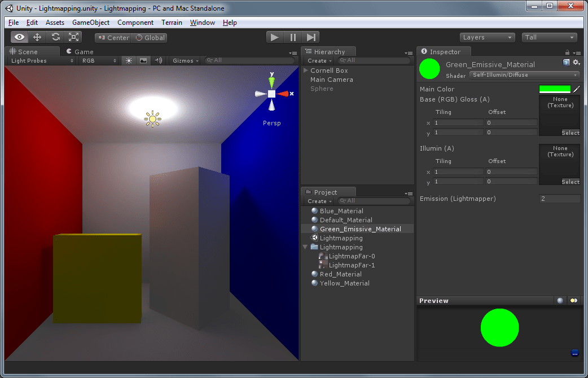Open the Layers dropdown

(486, 37)
